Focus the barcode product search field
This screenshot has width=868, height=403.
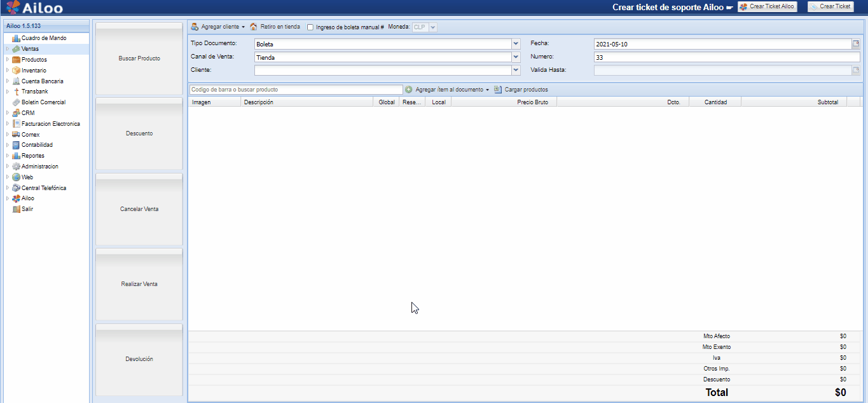(296, 90)
